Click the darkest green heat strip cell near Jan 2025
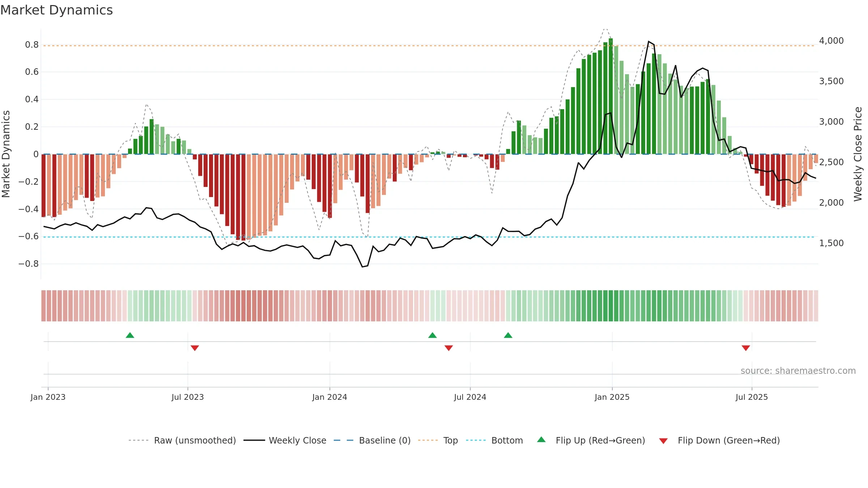Viewport: 868px width, 488px height. 611,306
